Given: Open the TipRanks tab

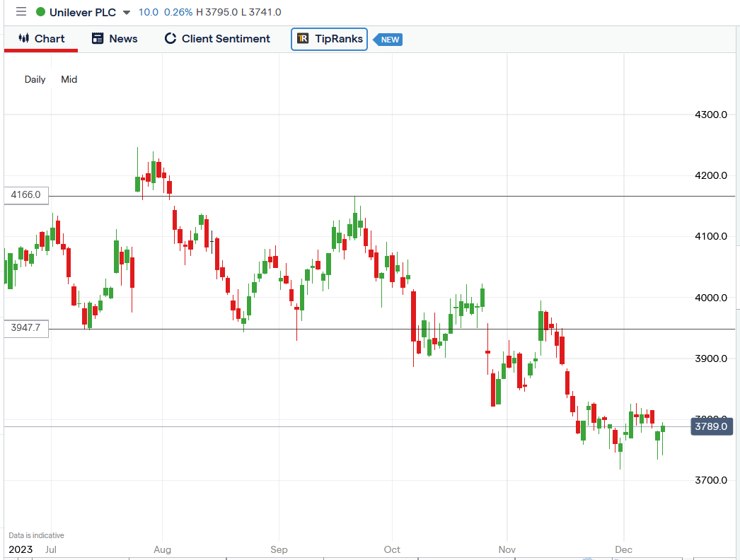Looking at the screenshot, I should click(330, 39).
